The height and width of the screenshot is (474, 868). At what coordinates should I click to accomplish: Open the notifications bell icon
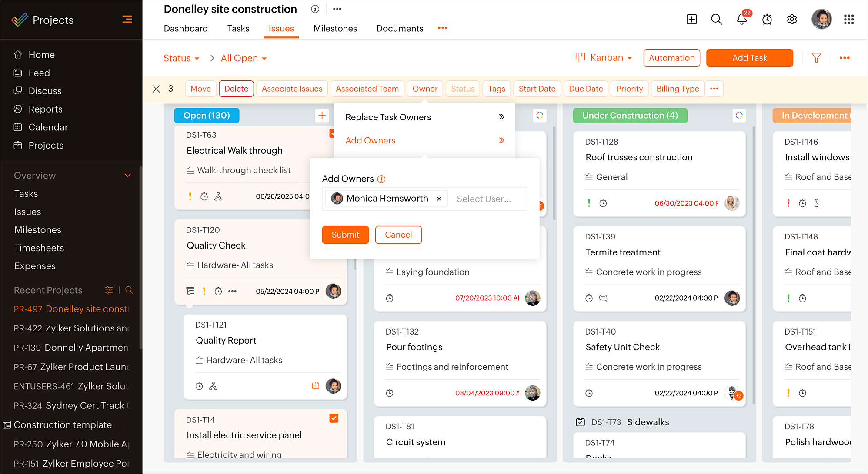[741, 20]
